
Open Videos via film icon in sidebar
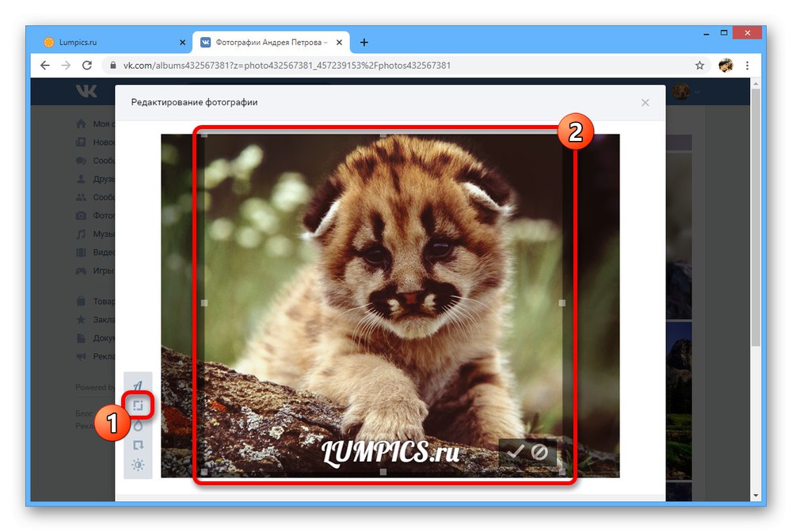coord(81,253)
